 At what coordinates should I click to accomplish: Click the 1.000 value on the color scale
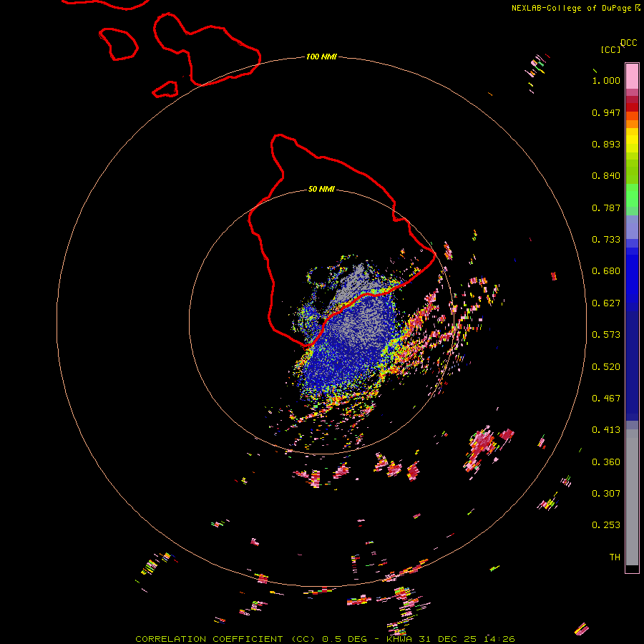click(x=606, y=80)
